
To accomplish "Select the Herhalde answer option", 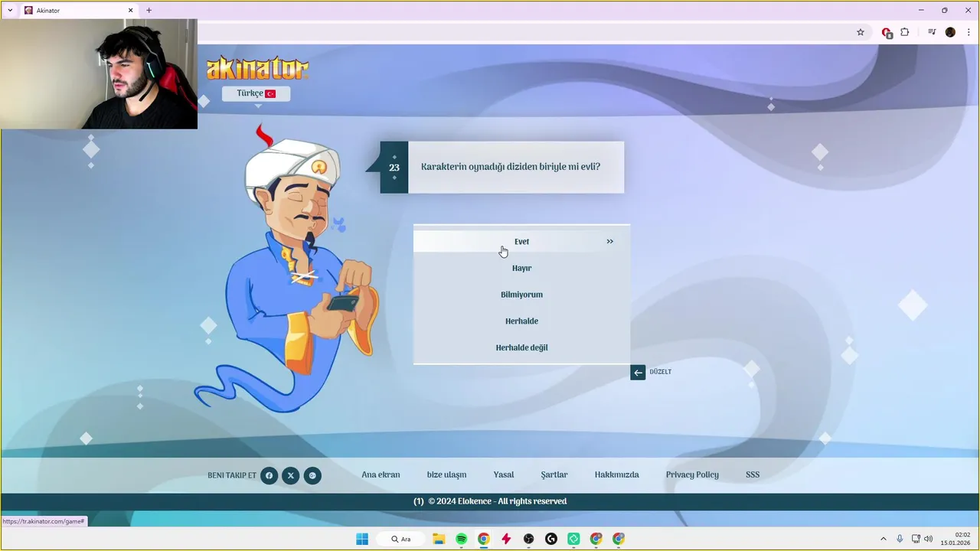I will [521, 321].
